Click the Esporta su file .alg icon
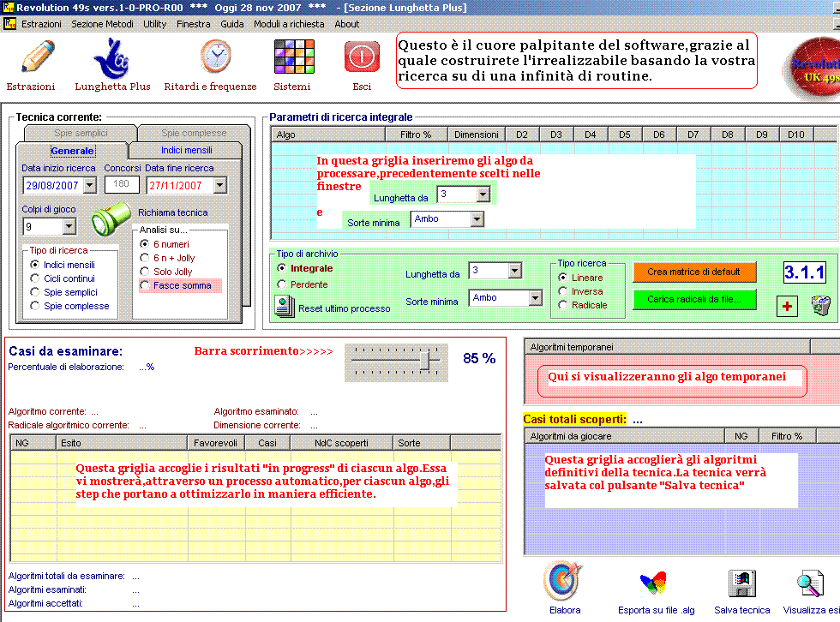 653,583
